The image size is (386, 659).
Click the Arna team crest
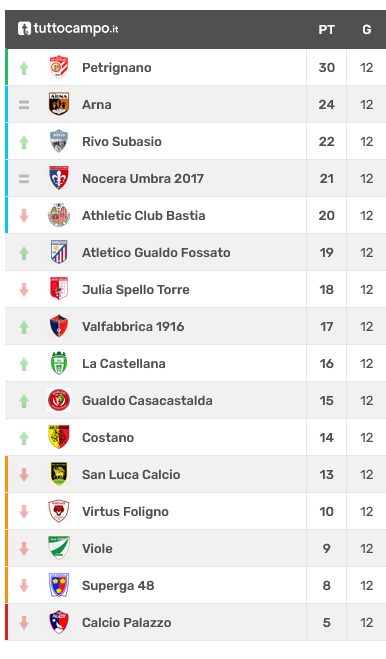(x=59, y=104)
